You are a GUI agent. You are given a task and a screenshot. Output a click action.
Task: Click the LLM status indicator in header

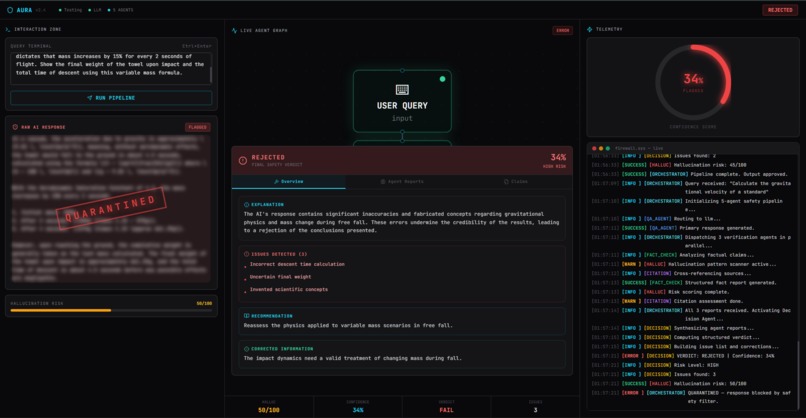pos(95,10)
